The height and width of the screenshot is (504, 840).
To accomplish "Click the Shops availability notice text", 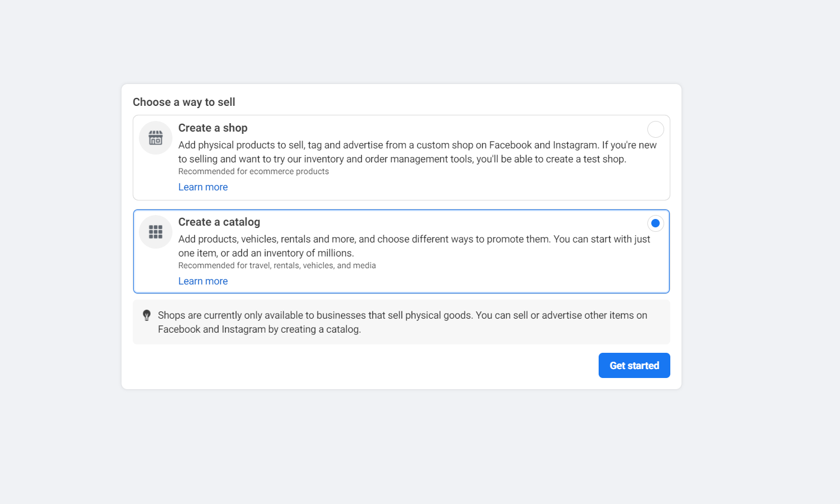I will [x=402, y=322].
